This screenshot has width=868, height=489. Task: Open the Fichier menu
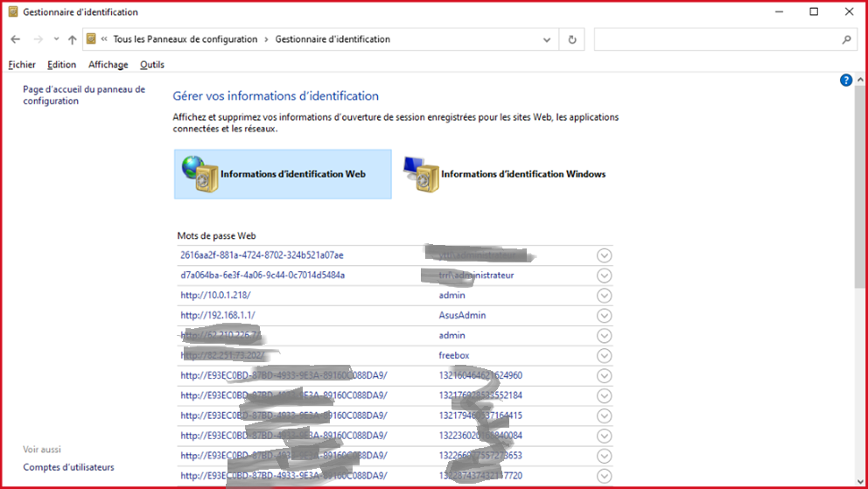click(x=22, y=65)
